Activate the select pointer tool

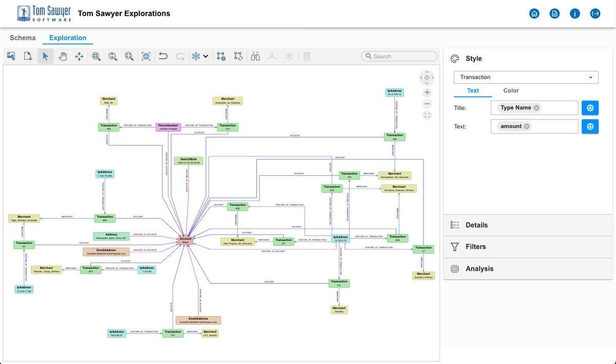tap(46, 56)
